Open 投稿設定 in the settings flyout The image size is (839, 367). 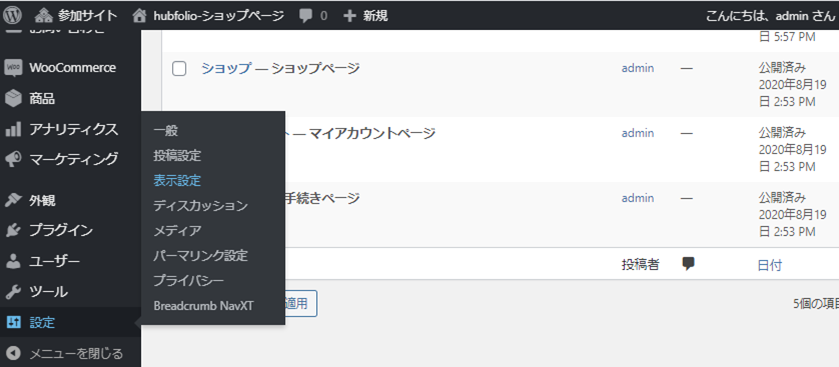(x=177, y=156)
